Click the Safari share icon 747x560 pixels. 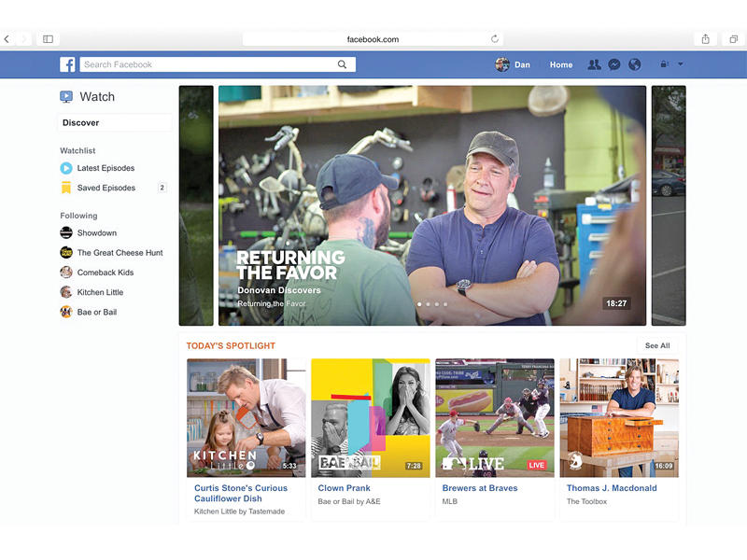click(x=706, y=39)
